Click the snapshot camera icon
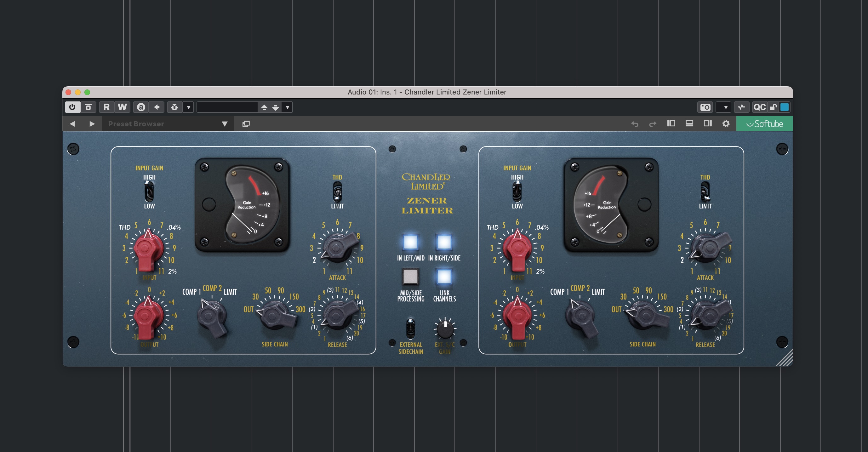The width and height of the screenshot is (868, 452). click(705, 107)
